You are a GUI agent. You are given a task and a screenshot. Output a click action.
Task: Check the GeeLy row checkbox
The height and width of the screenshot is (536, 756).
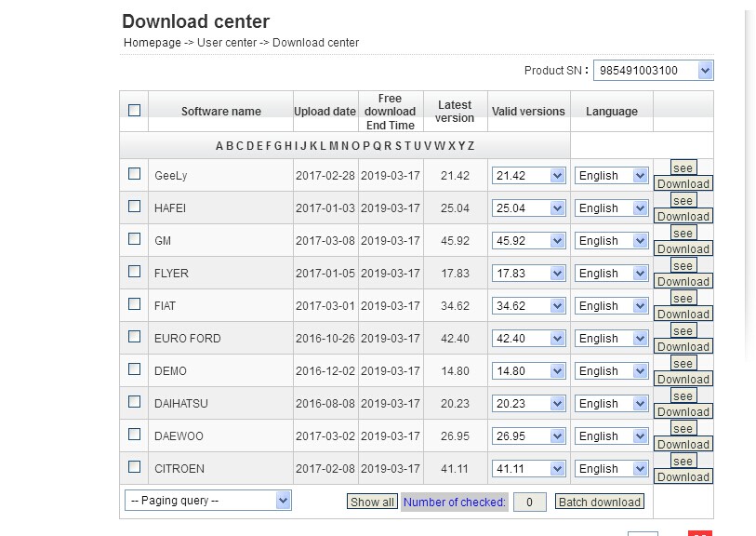coord(135,174)
